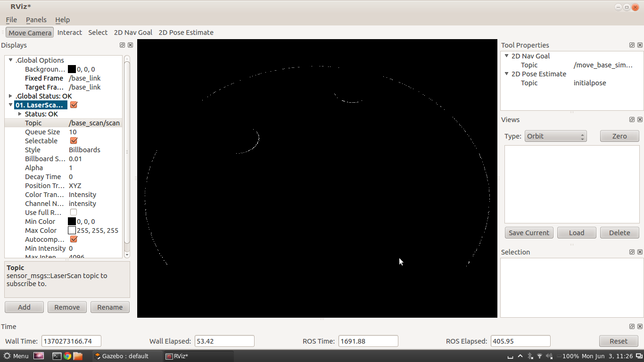Collapse the Global Options tree node
Viewport: 644px width, 362px height.
tap(10, 60)
